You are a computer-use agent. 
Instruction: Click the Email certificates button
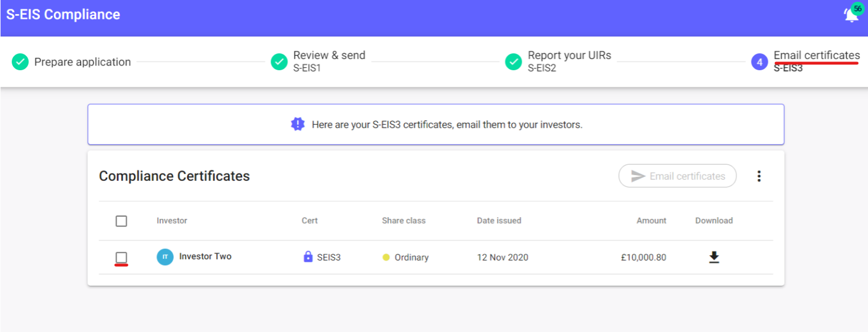(678, 176)
